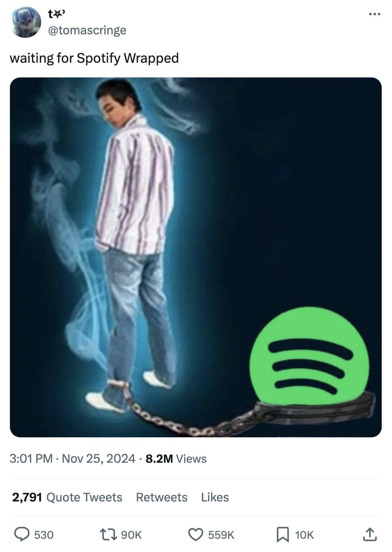Open the Retweets list

coord(162,497)
